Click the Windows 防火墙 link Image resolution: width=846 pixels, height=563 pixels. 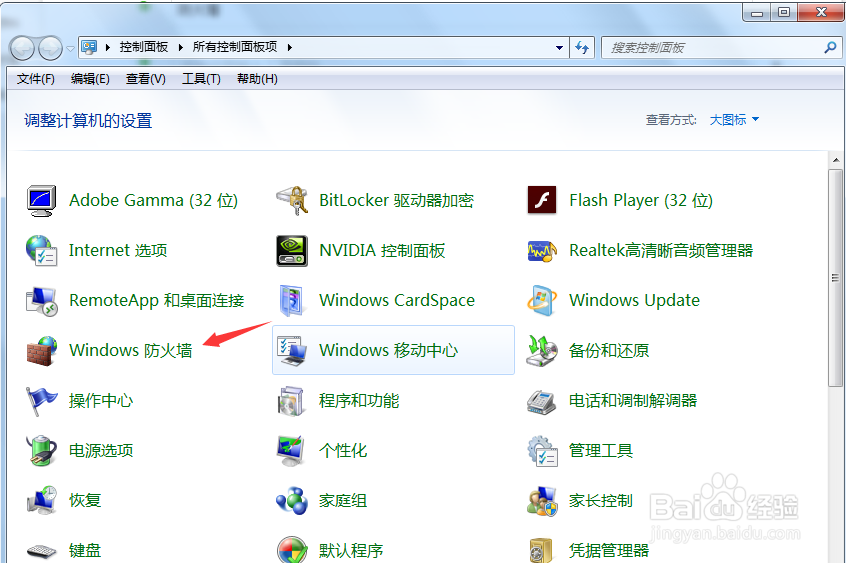pyautogui.click(x=131, y=351)
